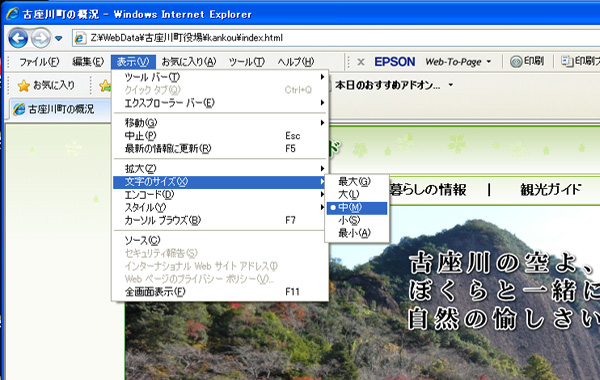Open the ヘルプ(H) menu
This screenshot has height=380, width=600.
295,62
